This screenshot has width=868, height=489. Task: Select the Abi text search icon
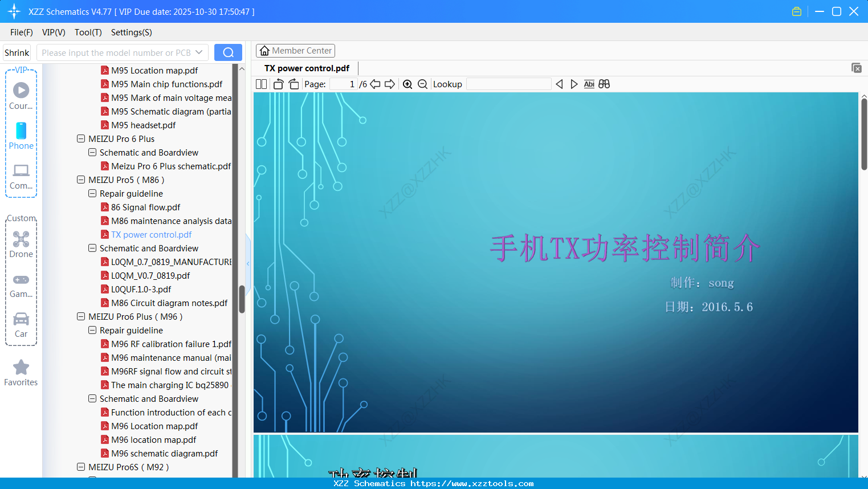589,84
